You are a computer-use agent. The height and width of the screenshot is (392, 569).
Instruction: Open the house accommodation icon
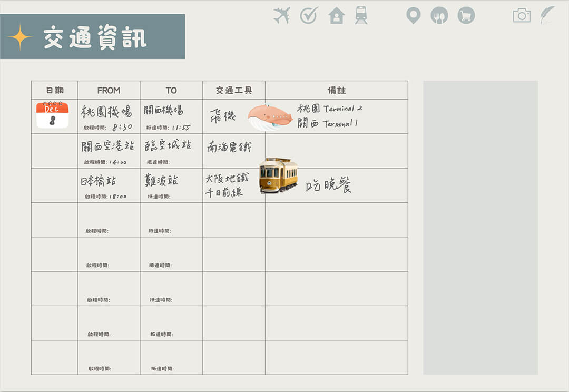[x=336, y=14]
